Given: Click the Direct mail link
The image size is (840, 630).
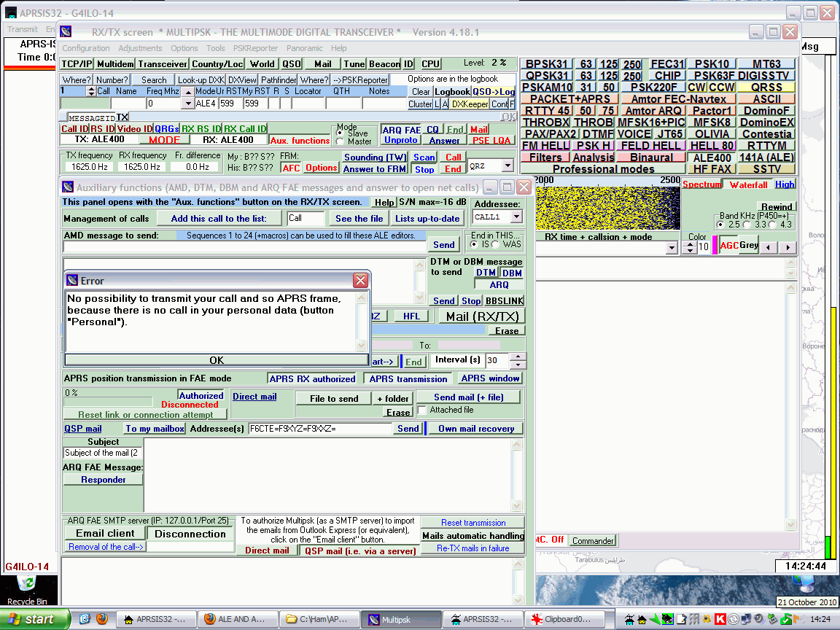Looking at the screenshot, I should point(254,397).
